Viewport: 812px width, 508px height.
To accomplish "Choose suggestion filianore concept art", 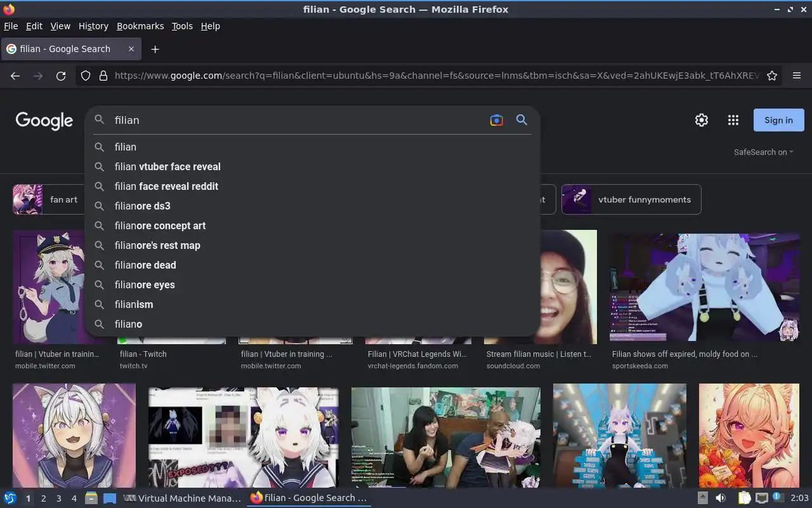I will pos(312,225).
